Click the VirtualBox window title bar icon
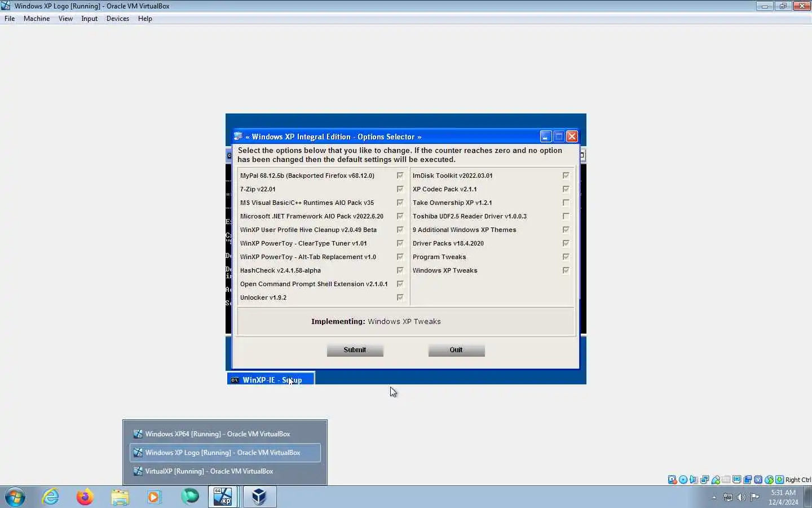 click(x=6, y=6)
